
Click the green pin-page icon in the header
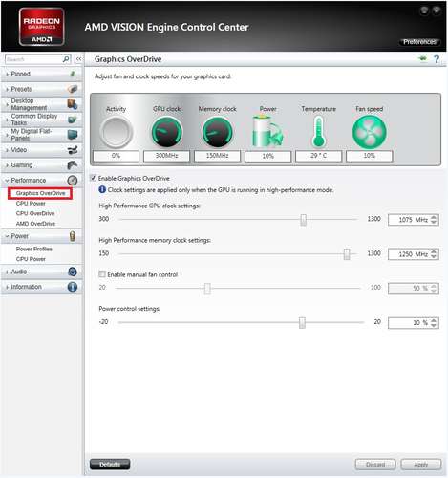[x=423, y=58]
